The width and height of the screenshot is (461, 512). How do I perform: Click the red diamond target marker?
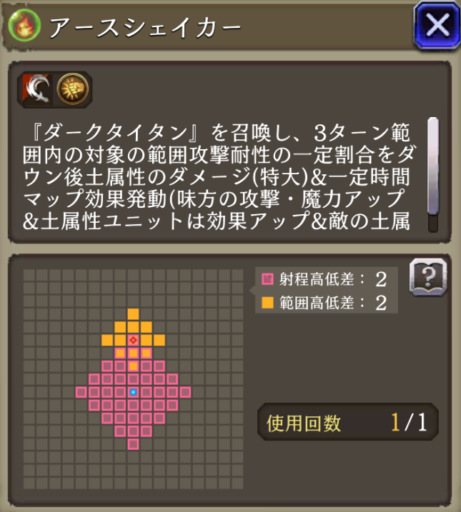(x=133, y=340)
